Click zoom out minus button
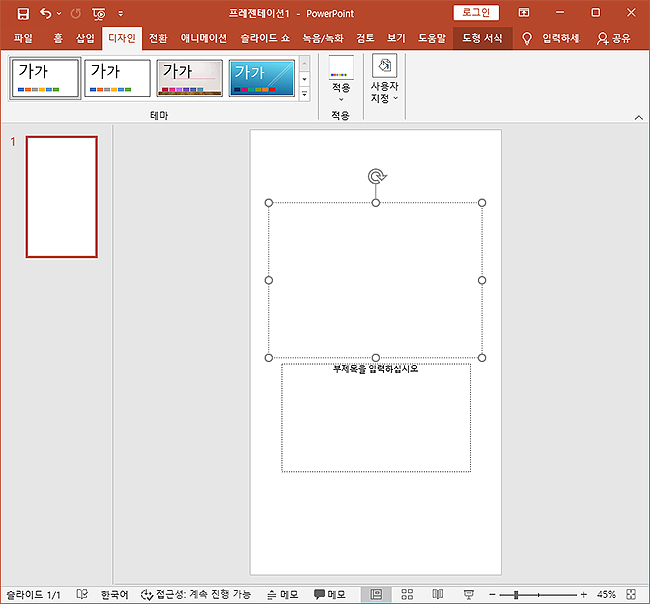 [x=492, y=595]
